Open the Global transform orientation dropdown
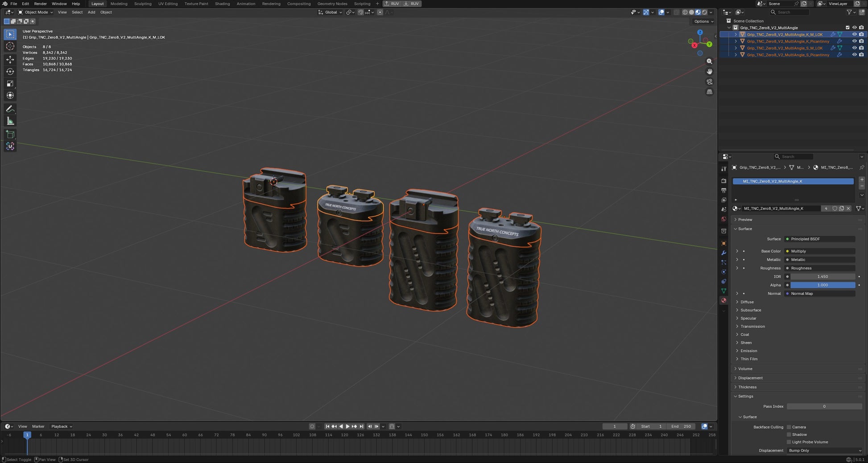 pyautogui.click(x=331, y=12)
